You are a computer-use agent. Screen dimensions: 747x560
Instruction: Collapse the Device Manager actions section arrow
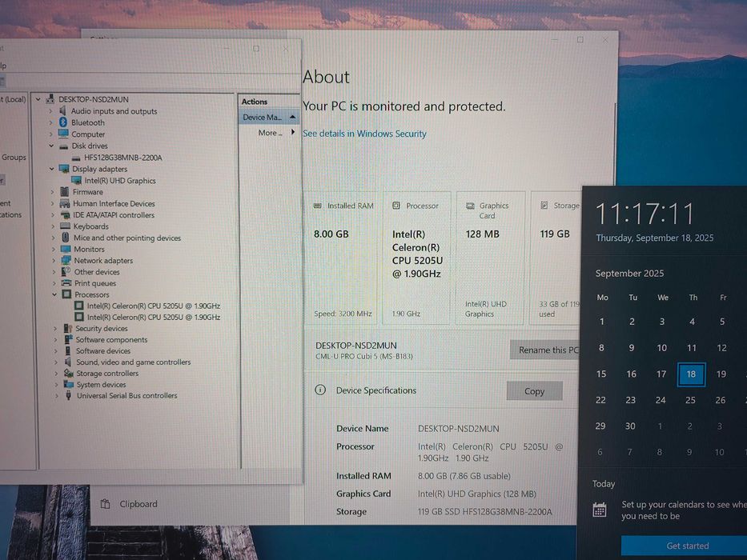292,117
